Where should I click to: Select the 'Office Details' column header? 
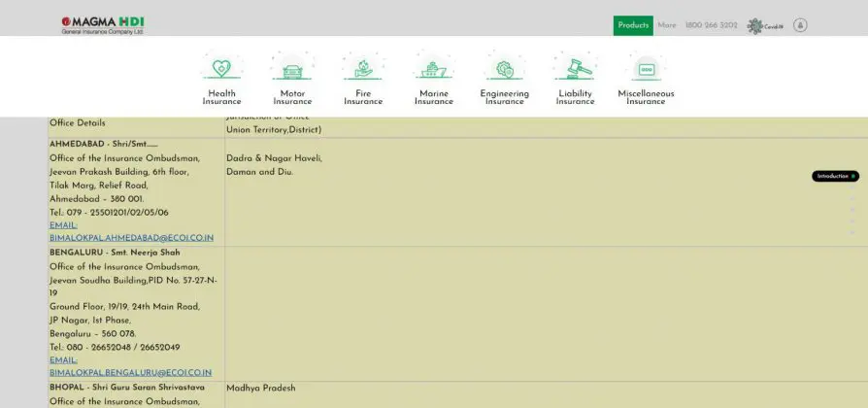[x=78, y=123]
